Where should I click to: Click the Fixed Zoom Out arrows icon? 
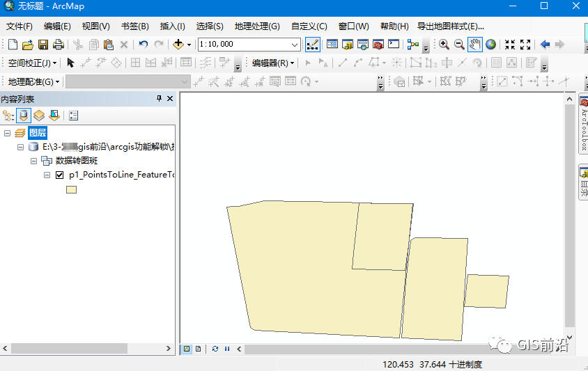[525, 45]
